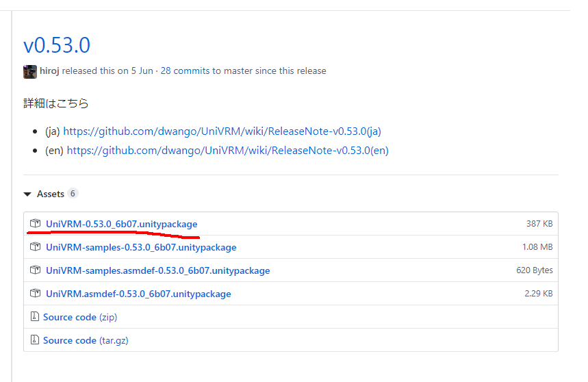Viewport: 588px width, 382px height.
Task: Click package icon beside UniVRM-0.53.0_6b07.unitypackage
Action: (35, 223)
